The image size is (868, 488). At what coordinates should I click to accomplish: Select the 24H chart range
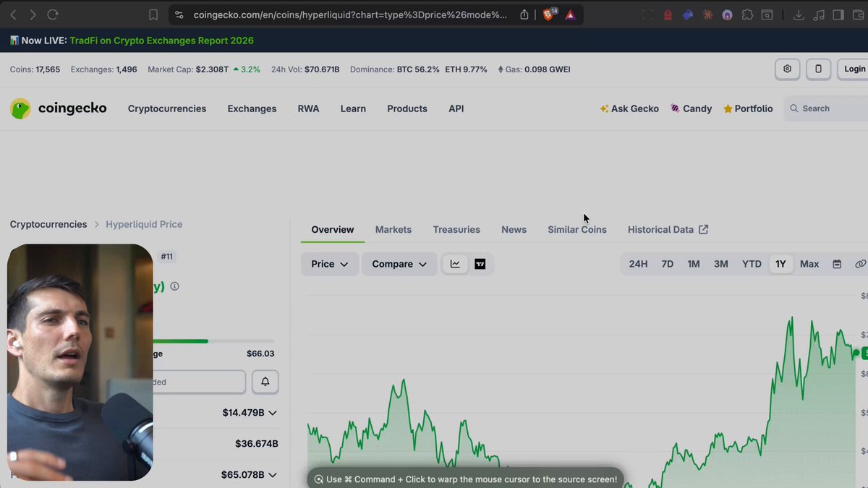[x=638, y=264]
